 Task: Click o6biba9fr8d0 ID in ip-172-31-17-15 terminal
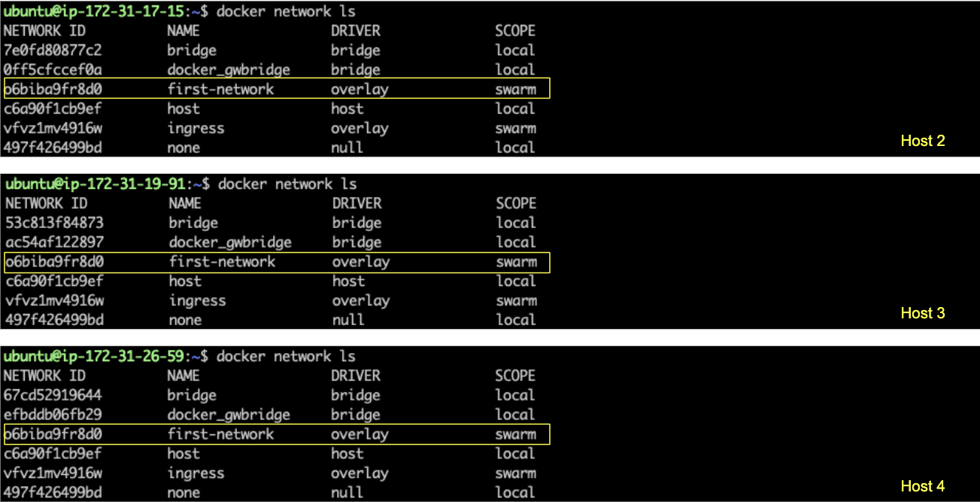(53, 90)
